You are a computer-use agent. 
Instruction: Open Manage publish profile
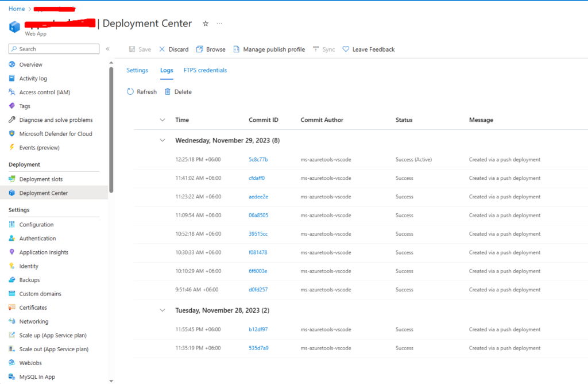pos(269,49)
